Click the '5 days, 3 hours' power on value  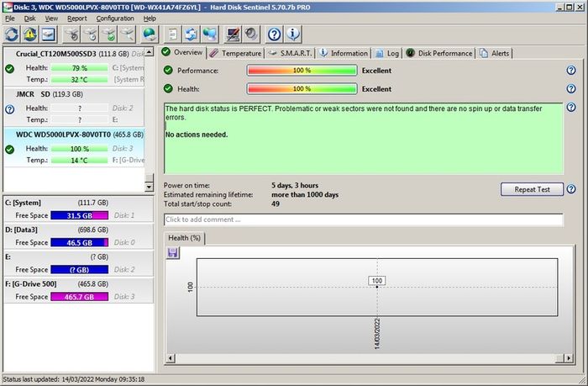(x=295, y=185)
